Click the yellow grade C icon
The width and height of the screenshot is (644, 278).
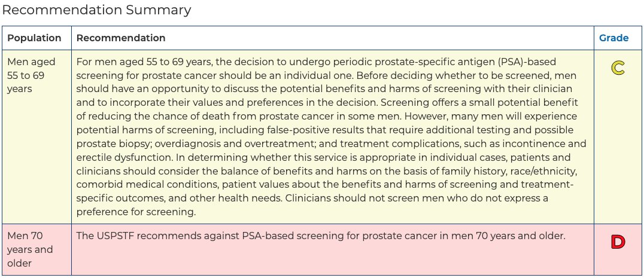coord(618,68)
